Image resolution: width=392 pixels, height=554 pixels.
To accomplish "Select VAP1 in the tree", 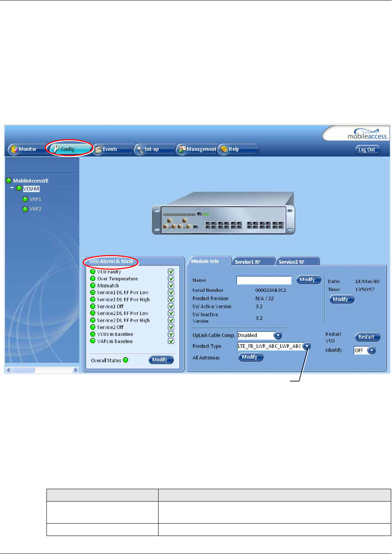I will tap(35, 199).
